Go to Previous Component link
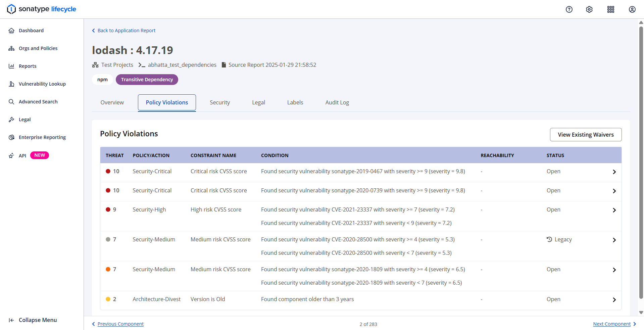The width and height of the screenshot is (644, 330). coord(120,324)
